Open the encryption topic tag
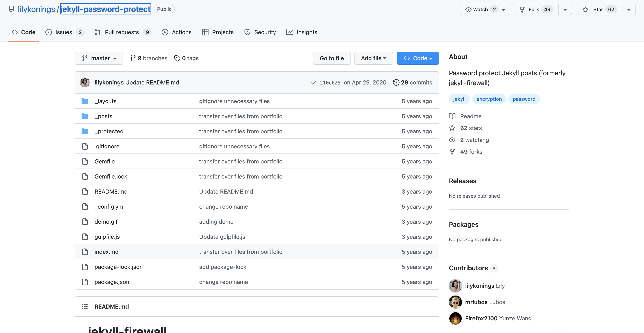The height and width of the screenshot is (333, 644). tap(489, 99)
